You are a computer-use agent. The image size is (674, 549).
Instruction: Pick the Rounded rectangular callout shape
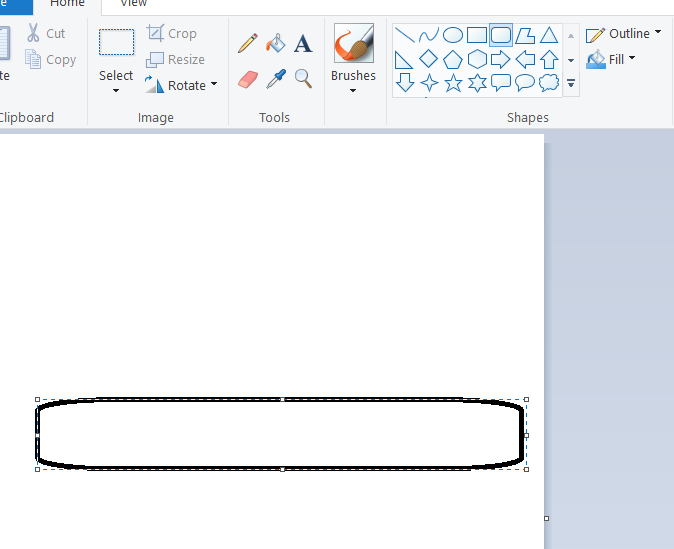[x=501, y=83]
